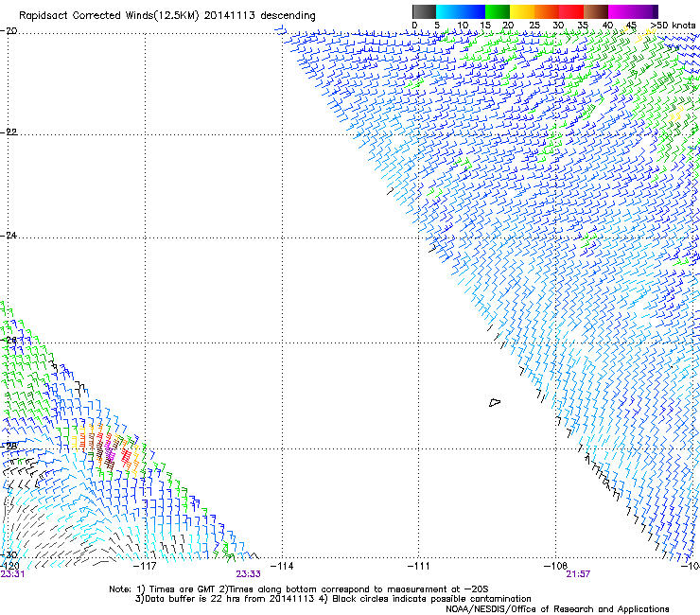The height and width of the screenshot is (615, 700).
Task: Select the orange 25–30 knots legend segment
Action: pos(547,11)
